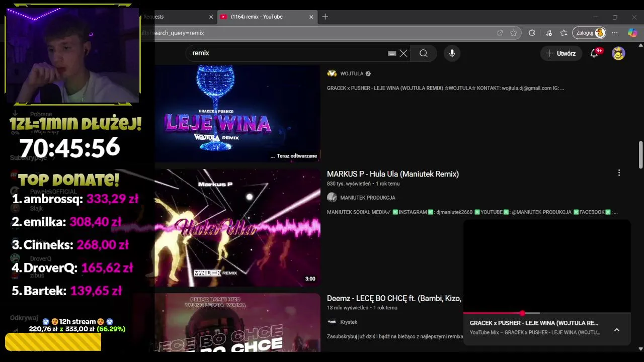Open the on-screen keyboard in search box
The width and height of the screenshot is (644, 362).
click(392, 53)
